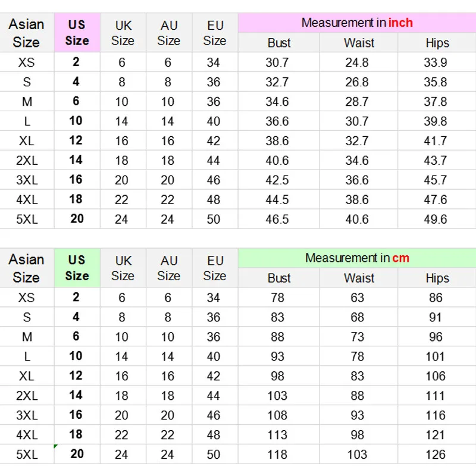Click the AU Size header in cm table

[168, 268]
